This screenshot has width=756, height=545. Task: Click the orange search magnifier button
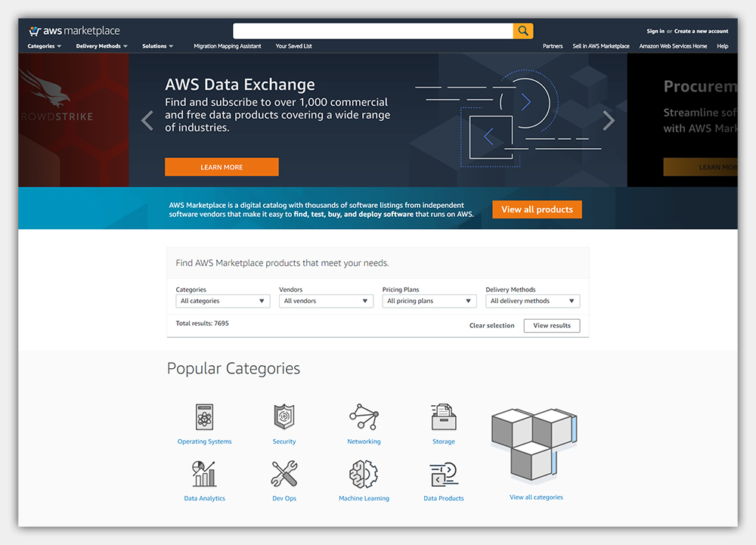point(523,31)
